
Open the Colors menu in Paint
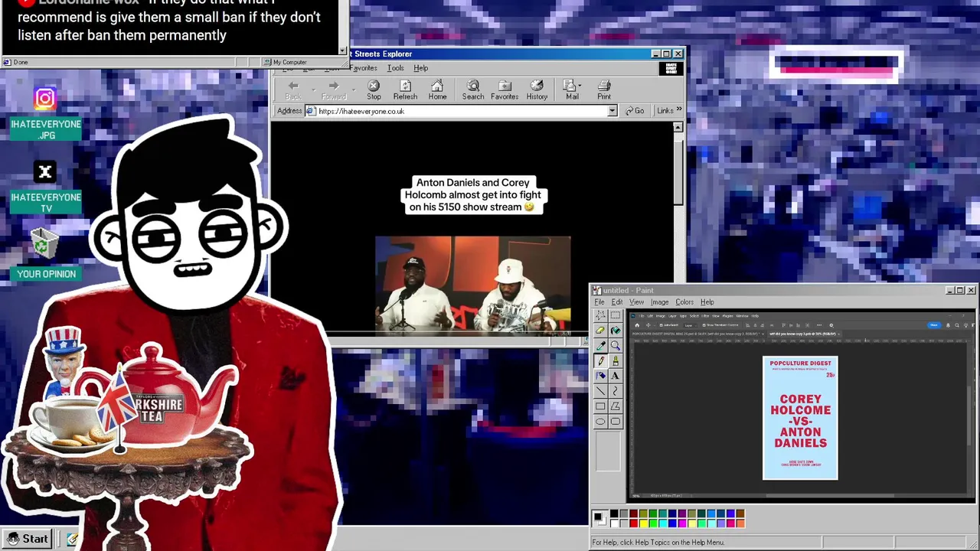[684, 302]
